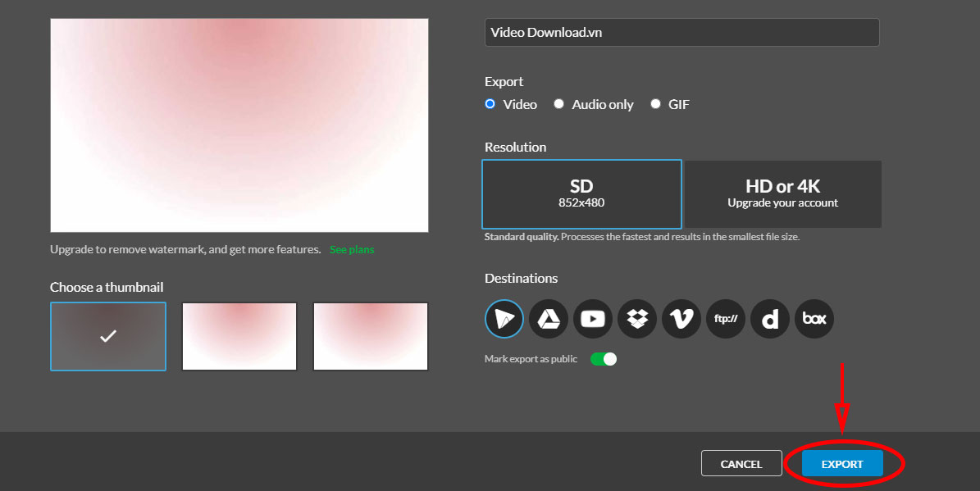980x491 pixels.
Task: Select the first checked thumbnail
Action: (108, 336)
